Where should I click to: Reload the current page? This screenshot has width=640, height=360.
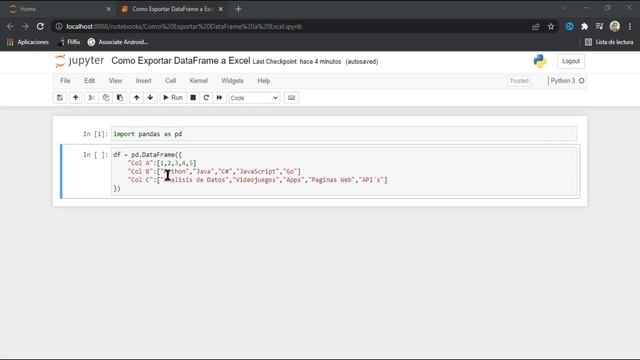40,27
